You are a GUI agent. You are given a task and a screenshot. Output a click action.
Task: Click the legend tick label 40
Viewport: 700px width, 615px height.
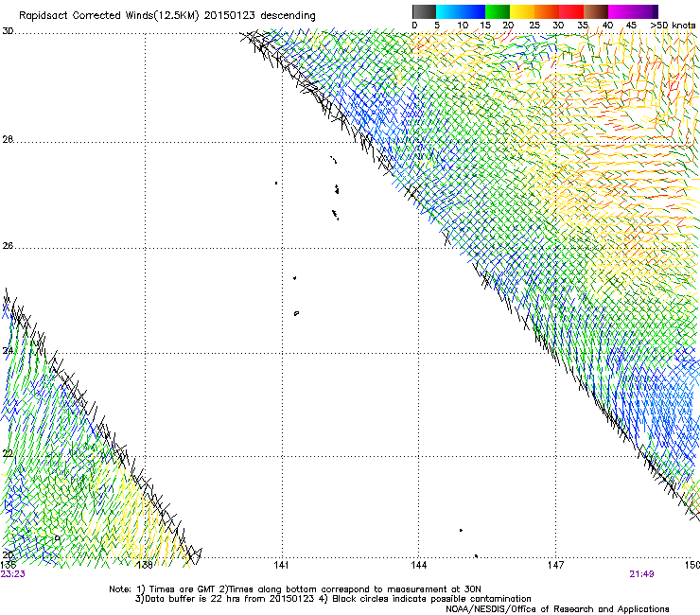[607, 26]
